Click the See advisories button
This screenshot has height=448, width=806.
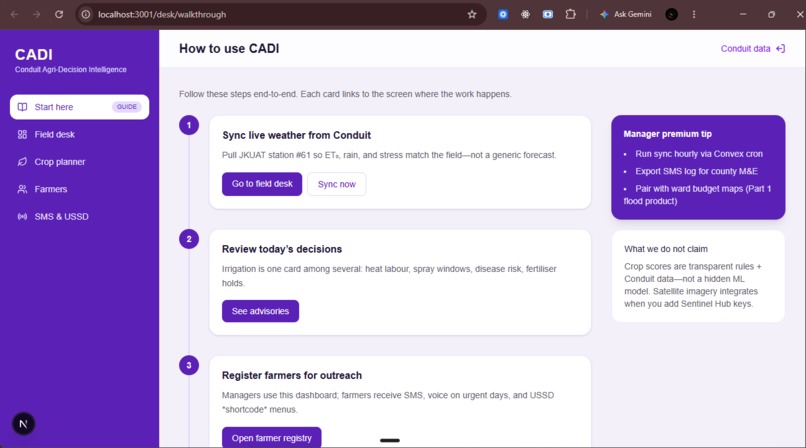[x=260, y=311]
